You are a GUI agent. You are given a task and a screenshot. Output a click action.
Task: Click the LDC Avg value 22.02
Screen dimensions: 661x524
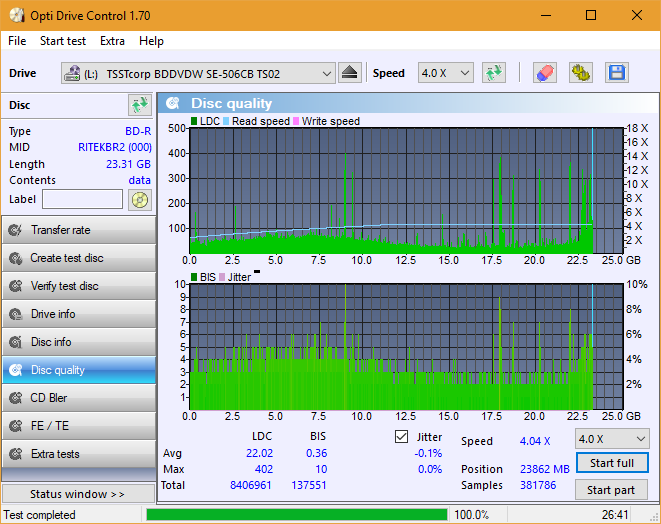(259, 453)
